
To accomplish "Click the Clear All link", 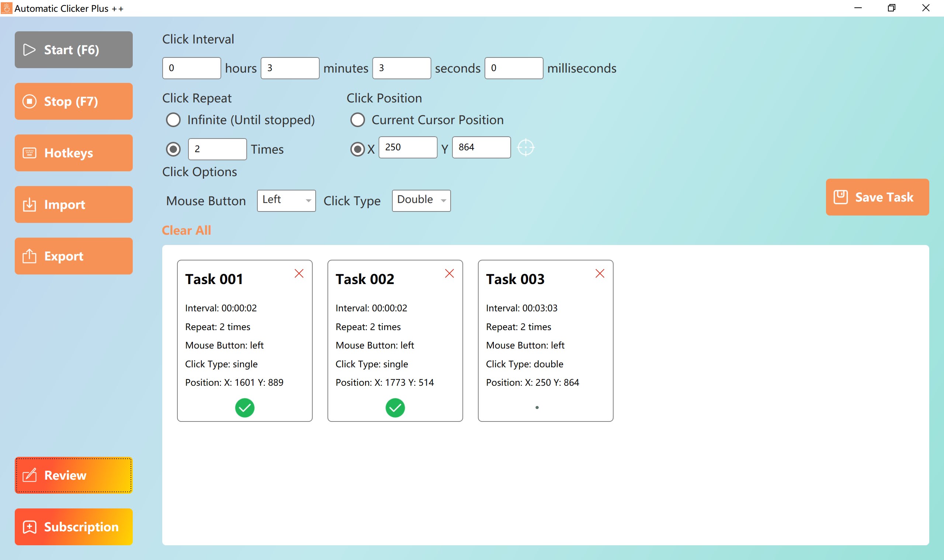I will [186, 230].
